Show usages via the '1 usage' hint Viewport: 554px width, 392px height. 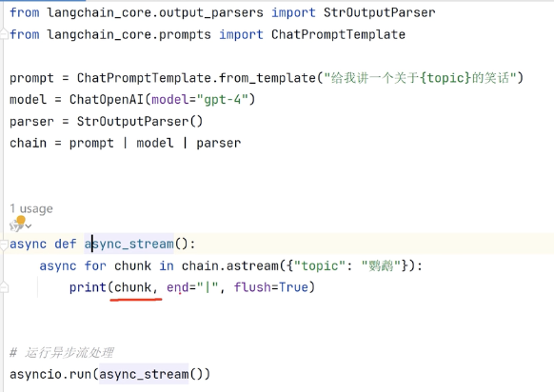pyautogui.click(x=31, y=208)
